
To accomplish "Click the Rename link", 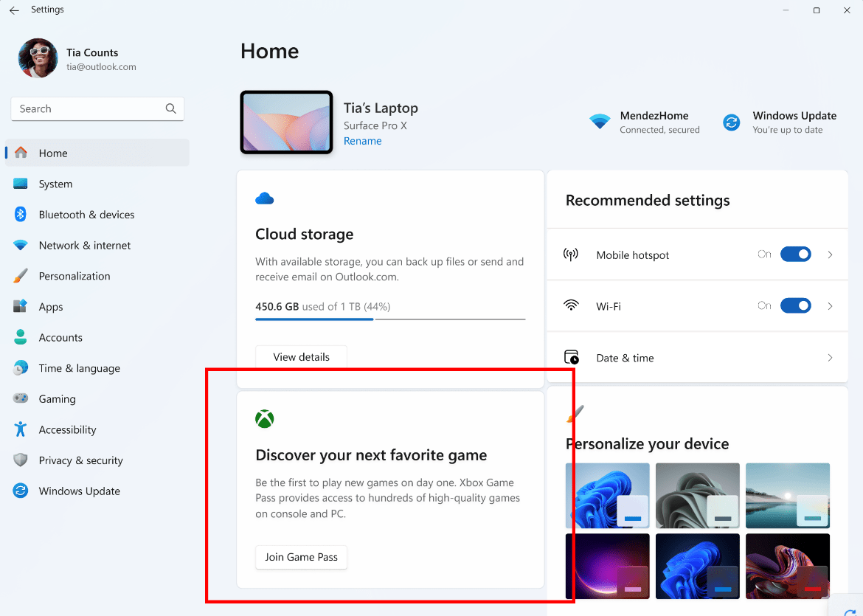I will click(x=362, y=141).
